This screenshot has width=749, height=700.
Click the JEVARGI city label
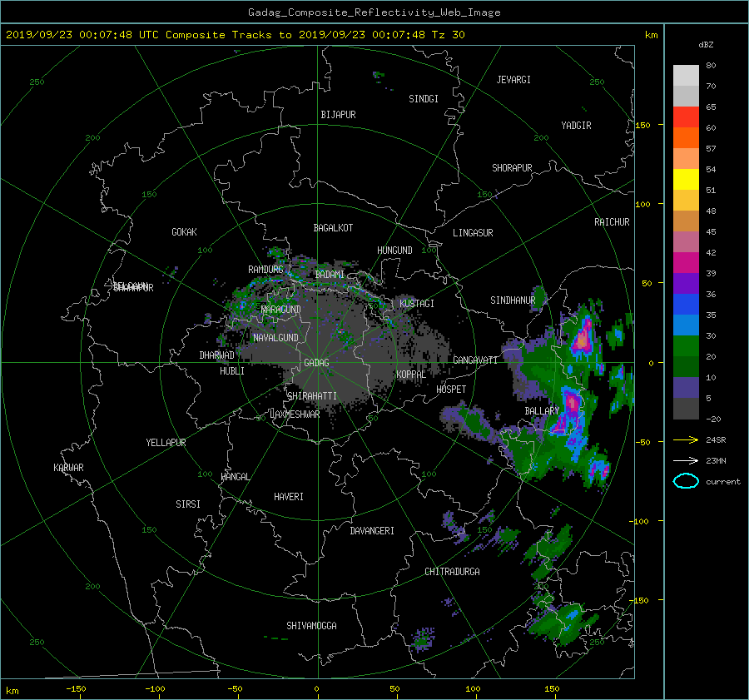click(x=513, y=80)
